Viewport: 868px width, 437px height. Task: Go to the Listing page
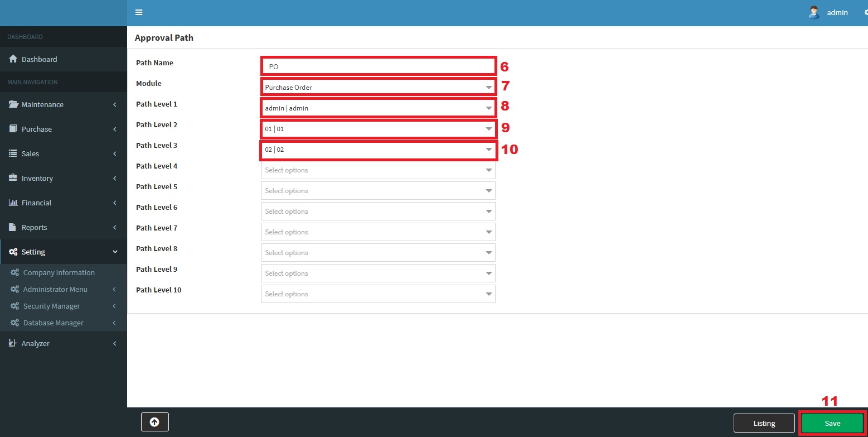pos(764,423)
